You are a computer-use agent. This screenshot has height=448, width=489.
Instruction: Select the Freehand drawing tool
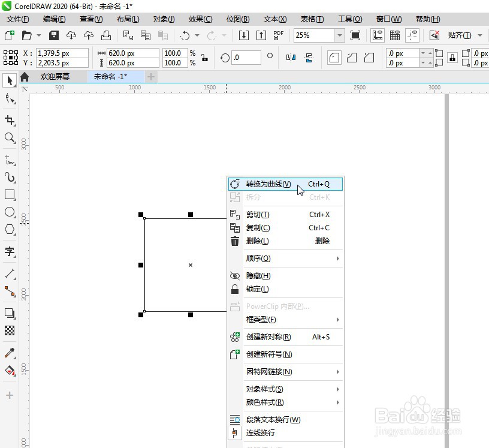tap(10, 160)
